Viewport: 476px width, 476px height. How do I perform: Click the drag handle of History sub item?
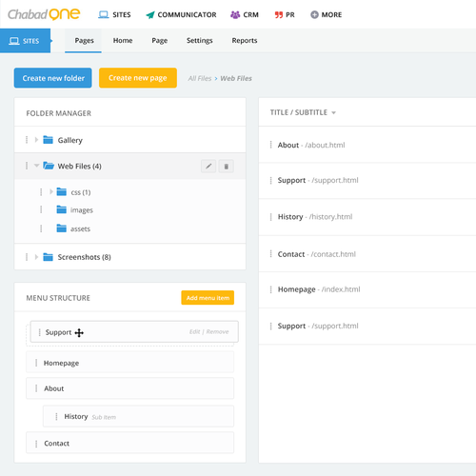click(x=56, y=416)
